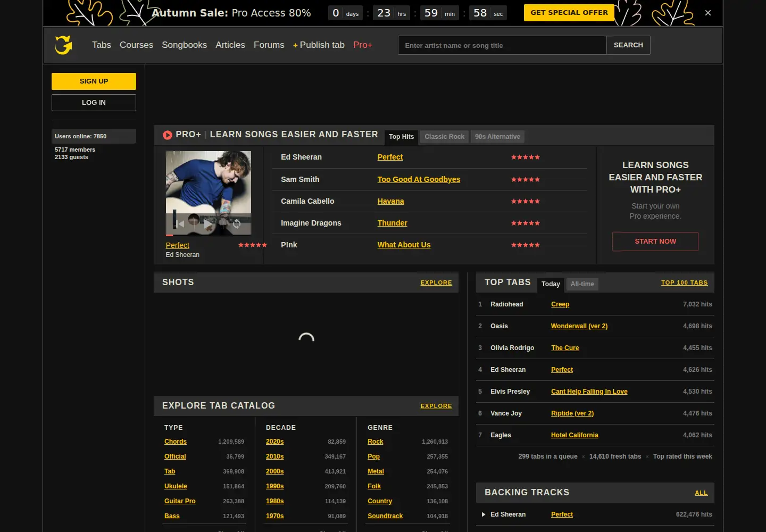
Task: Click star rating for Too Good At Goodbyes
Action: coord(525,180)
